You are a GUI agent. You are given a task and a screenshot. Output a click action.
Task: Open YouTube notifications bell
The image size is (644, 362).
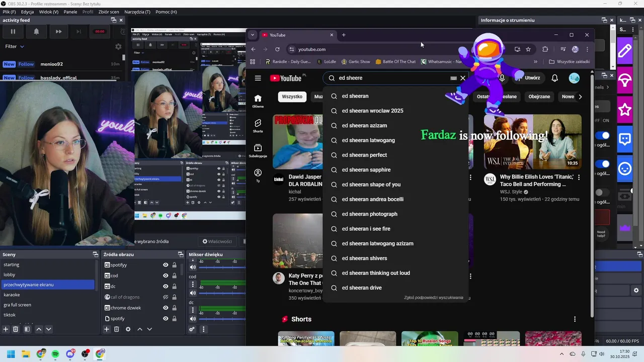pos(554,78)
